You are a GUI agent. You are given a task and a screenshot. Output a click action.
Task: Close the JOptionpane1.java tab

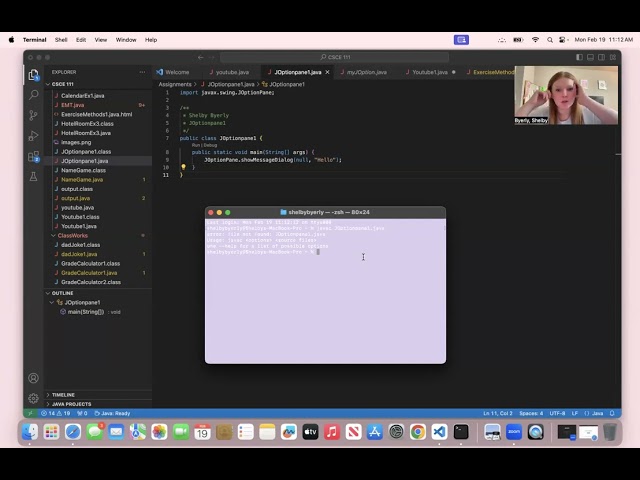[327, 72]
